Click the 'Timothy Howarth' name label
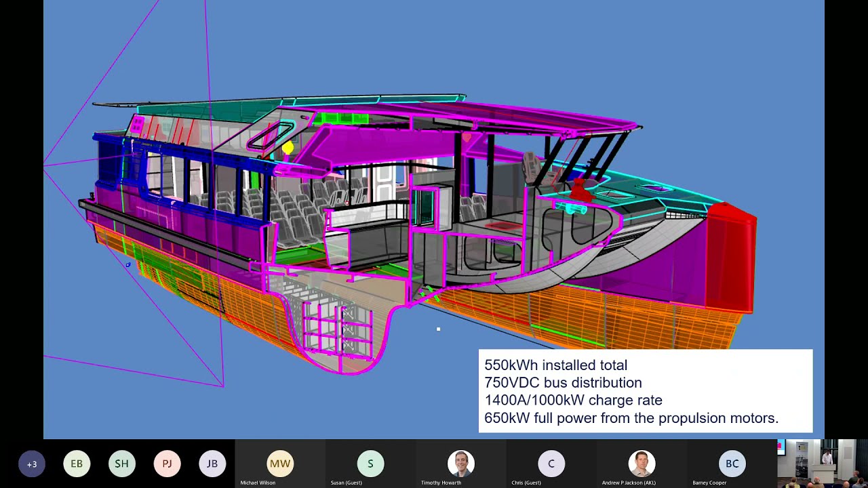Screen dimensions: 868x488 [x=441, y=483]
